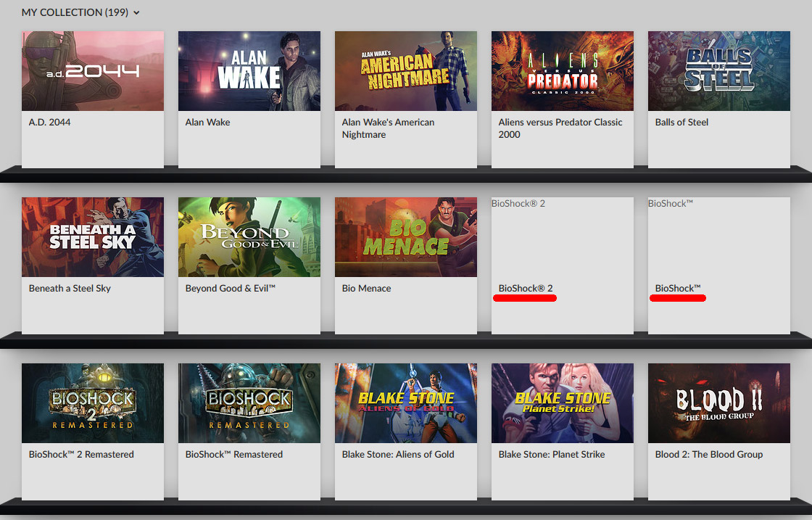This screenshot has width=812, height=520.
Task: Select the Balls of Steel cover image
Action: tap(718, 71)
